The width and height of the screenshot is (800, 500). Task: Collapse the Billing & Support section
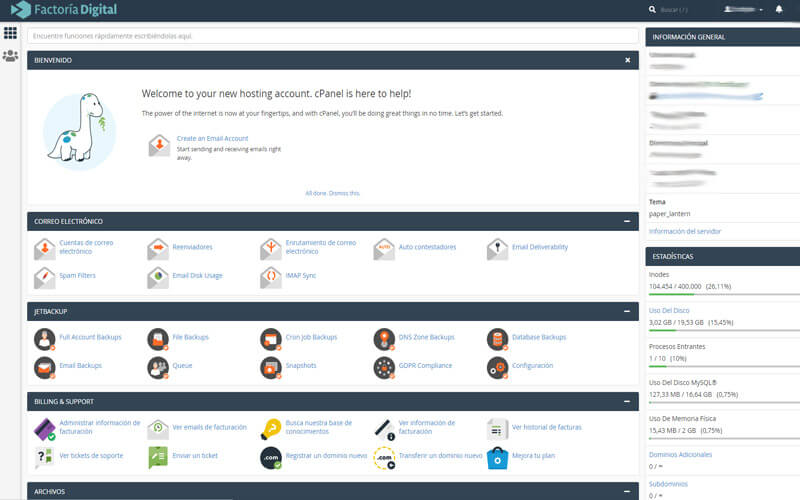627,402
